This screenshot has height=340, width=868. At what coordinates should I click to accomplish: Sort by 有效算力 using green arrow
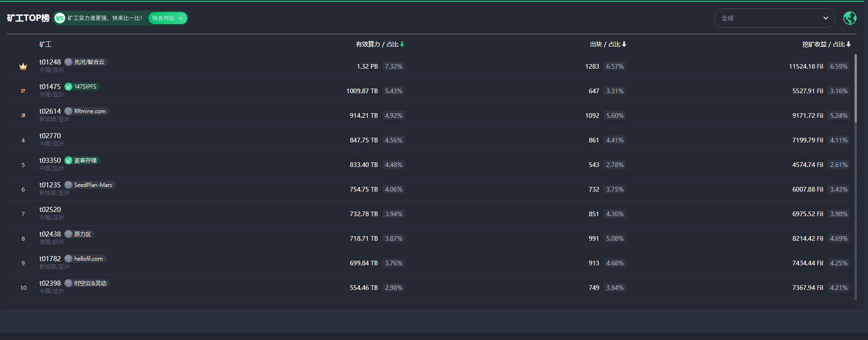point(402,44)
